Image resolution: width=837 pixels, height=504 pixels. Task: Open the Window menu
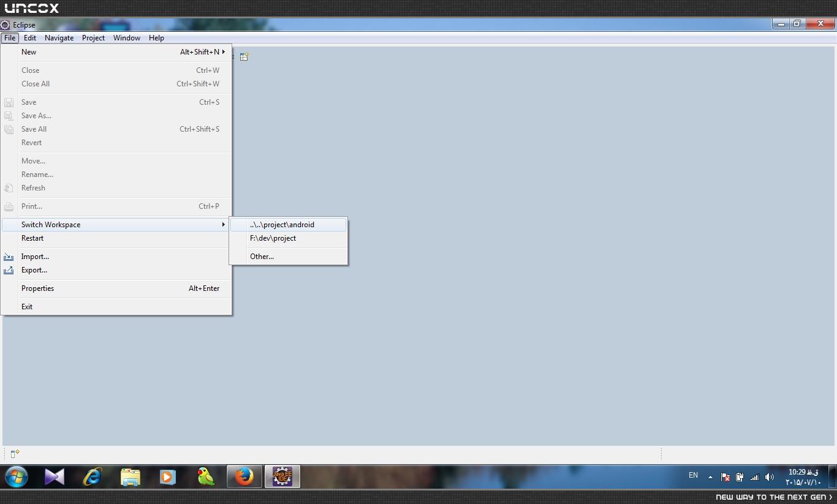pos(127,38)
